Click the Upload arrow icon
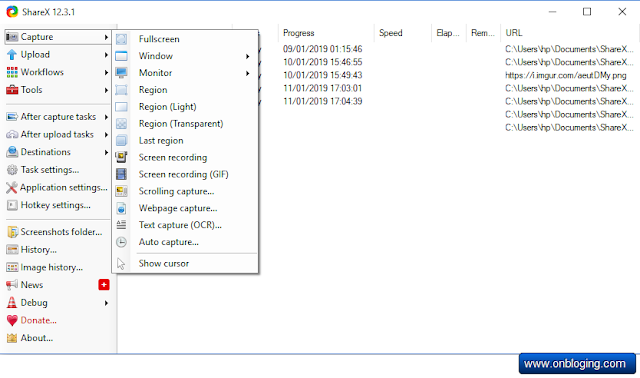 12,54
